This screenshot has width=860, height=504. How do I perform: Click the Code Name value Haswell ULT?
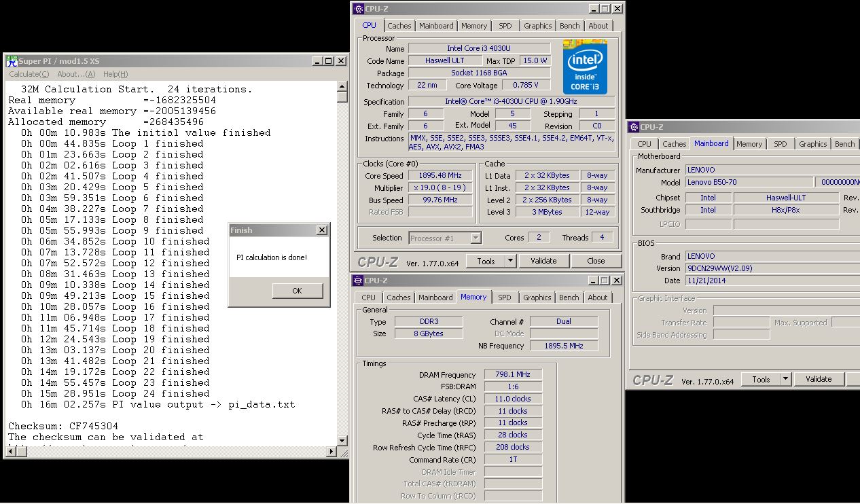coord(445,60)
